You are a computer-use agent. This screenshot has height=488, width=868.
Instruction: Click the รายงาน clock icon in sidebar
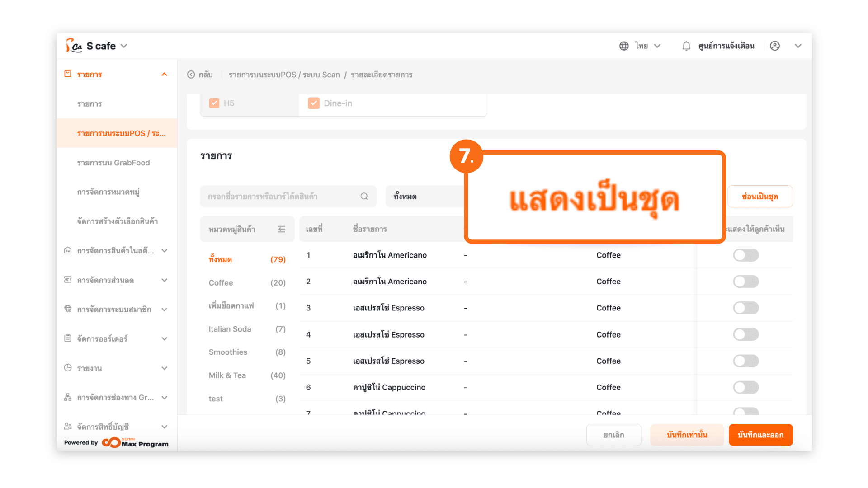pos(68,368)
